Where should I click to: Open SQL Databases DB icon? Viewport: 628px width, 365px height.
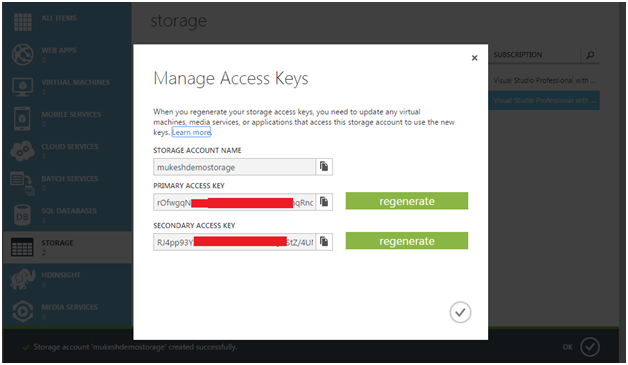(x=22, y=215)
